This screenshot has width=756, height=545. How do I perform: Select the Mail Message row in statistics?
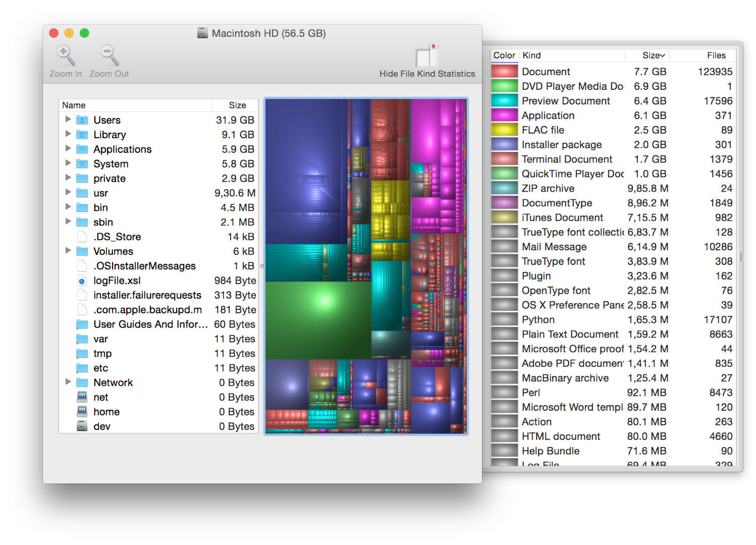coord(554,247)
